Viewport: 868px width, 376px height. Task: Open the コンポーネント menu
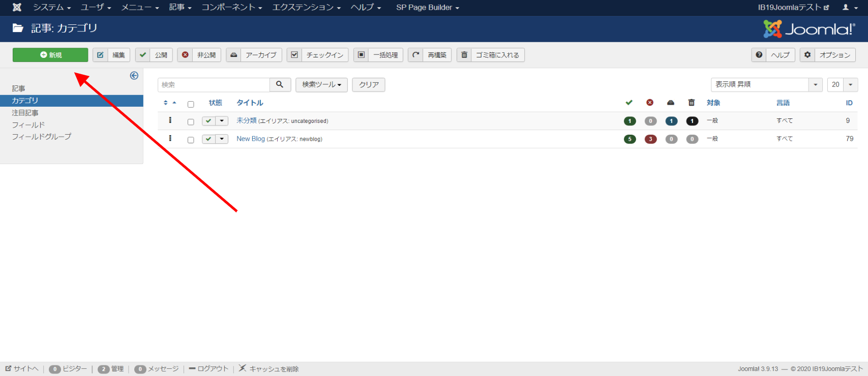[x=232, y=7]
